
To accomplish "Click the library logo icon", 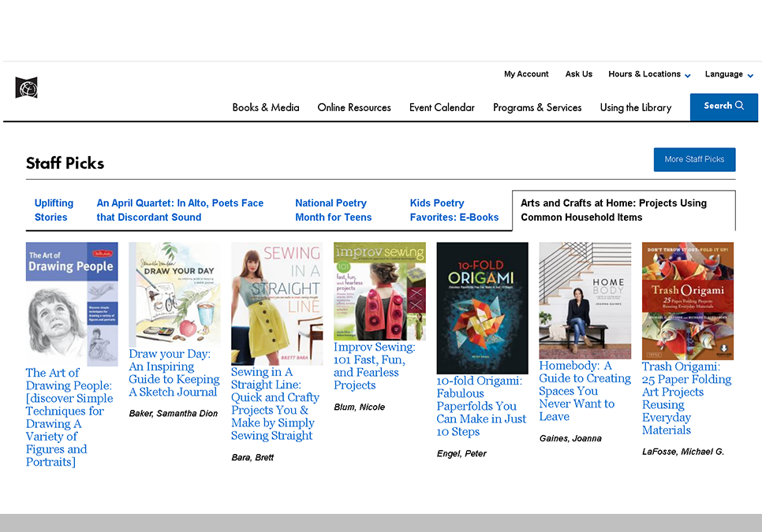I will tap(27, 87).
